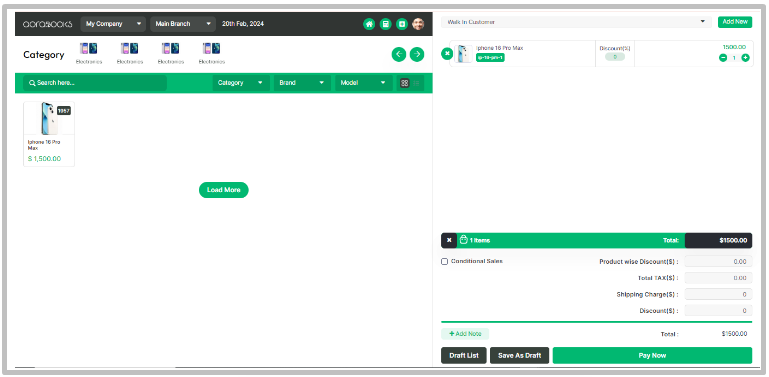Expand the Category filter dropdown

tap(241, 83)
